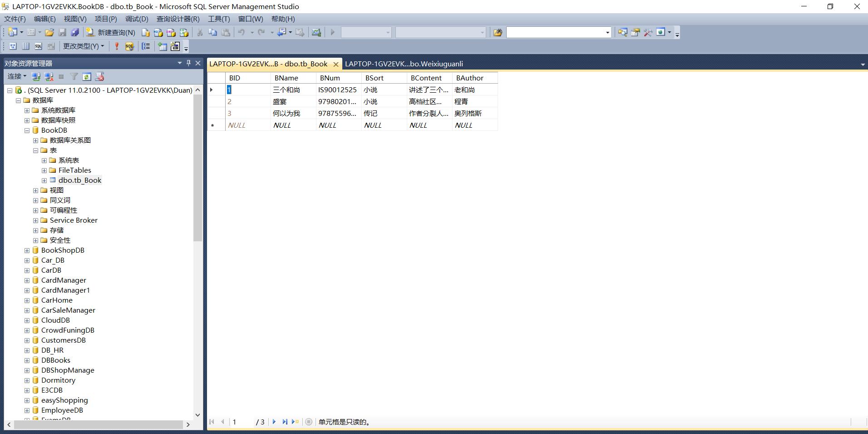868x434 pixels.
Task: Refresh the Object Explorer tree
Action: (x=87, y=76)
